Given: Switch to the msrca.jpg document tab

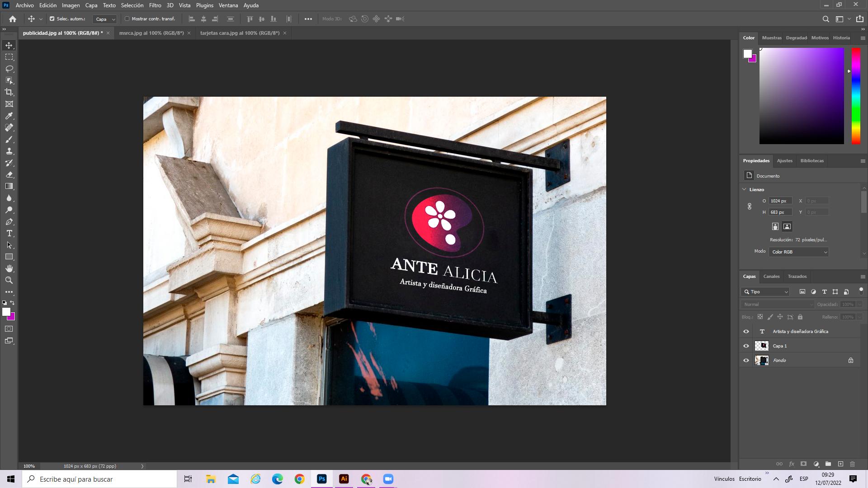Looking at the screenshot, I should point(151,33).
